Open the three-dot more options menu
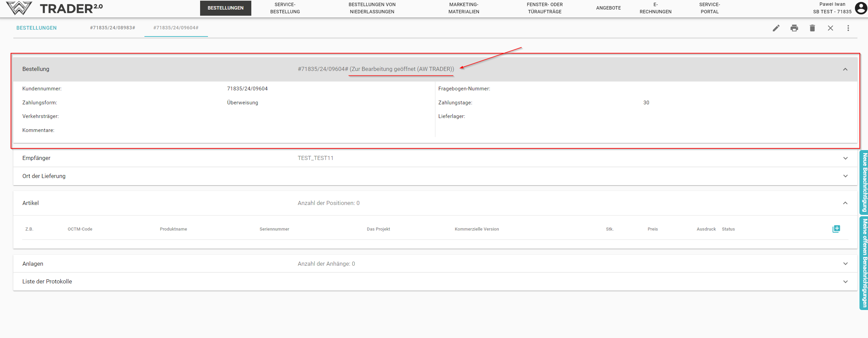 point(848,28)
